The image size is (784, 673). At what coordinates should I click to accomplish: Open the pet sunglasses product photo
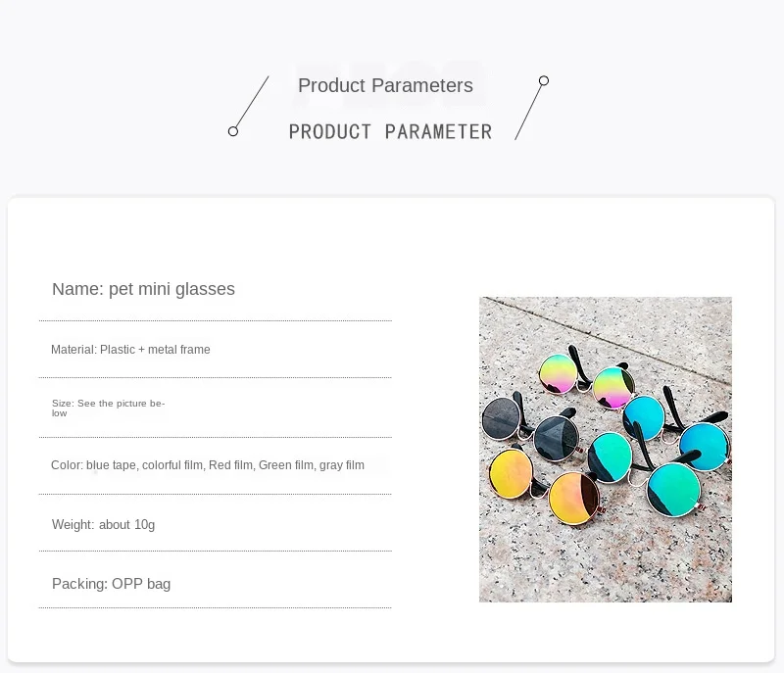click(x=606, y=450)
